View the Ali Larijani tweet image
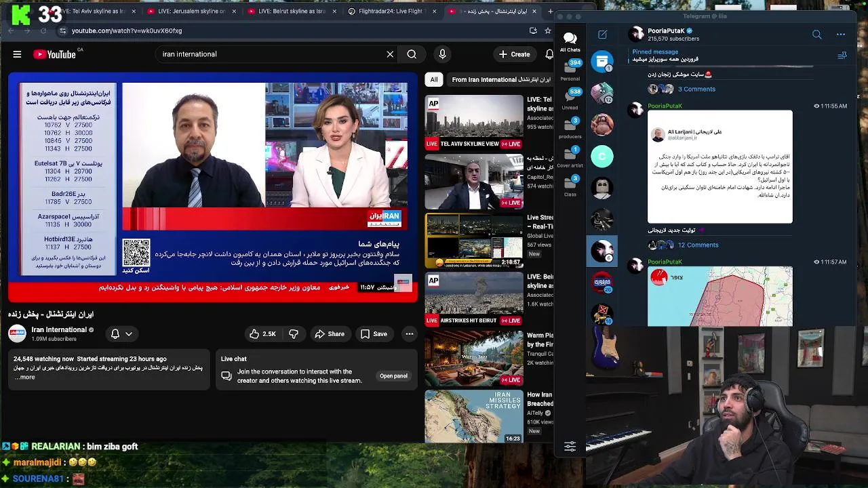 tap(720, 167)
